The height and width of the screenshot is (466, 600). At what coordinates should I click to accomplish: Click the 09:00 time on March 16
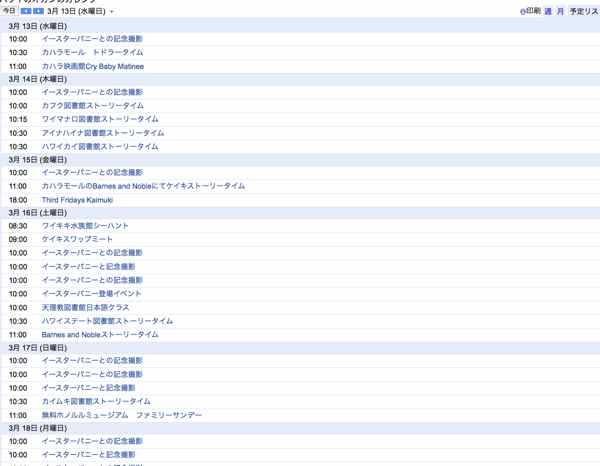point(18,239)
